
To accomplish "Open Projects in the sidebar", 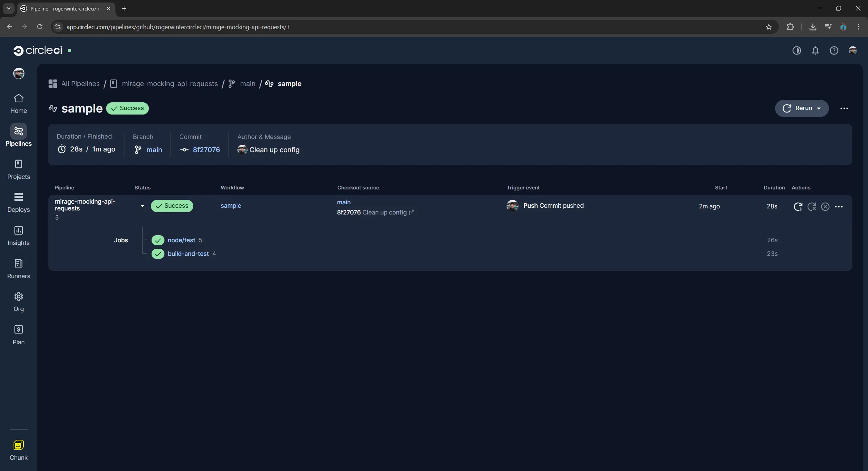I will [x=19, y=170].
